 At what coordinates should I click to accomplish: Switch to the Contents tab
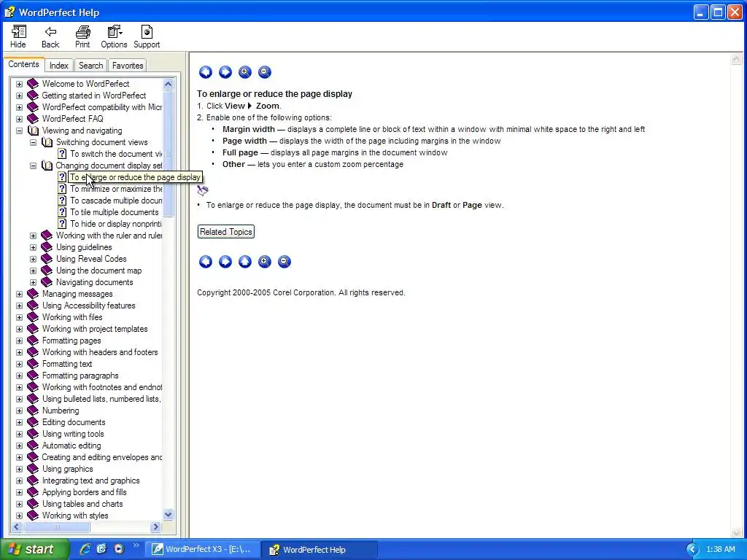[x=24, y=64]
